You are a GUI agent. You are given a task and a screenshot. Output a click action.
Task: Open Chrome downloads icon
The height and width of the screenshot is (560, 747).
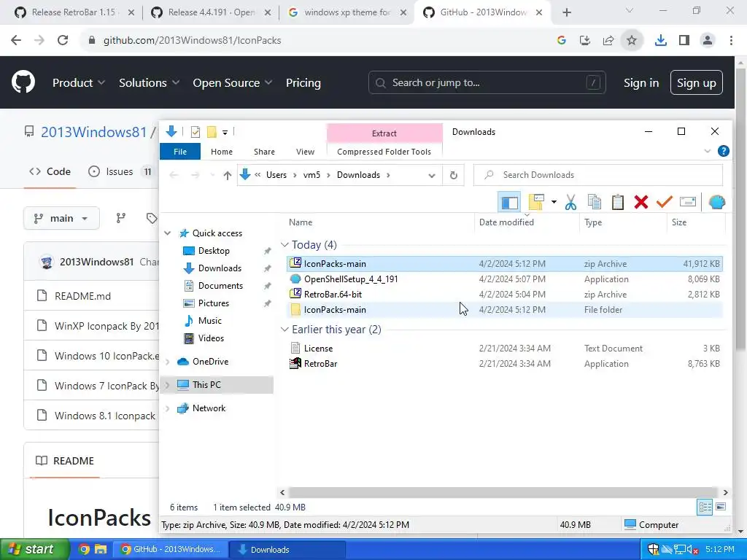click(660, 41)
